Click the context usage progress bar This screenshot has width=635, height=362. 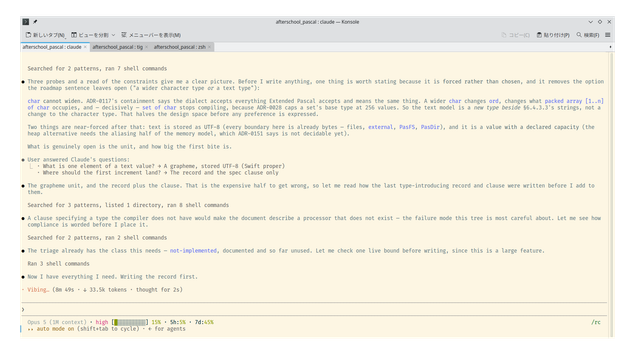(130, 322)
